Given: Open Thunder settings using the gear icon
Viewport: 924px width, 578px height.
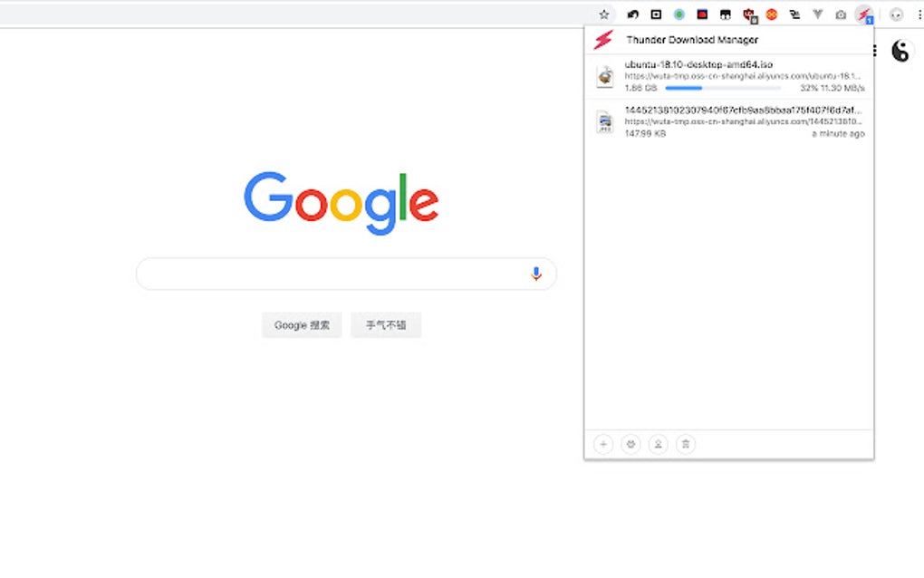Looking at the screenshot, I should click(x=630, y=444).
